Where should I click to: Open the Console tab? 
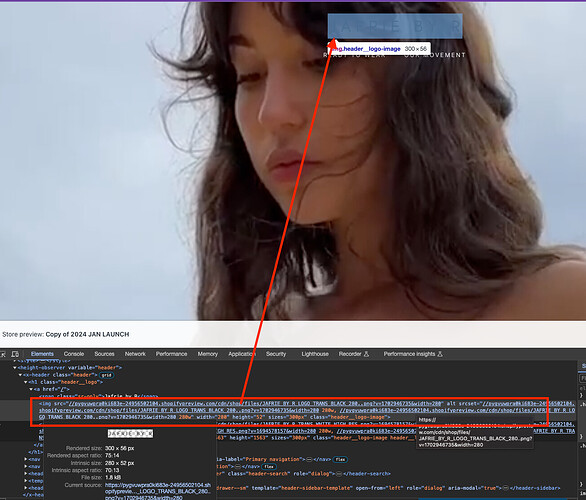74,354
